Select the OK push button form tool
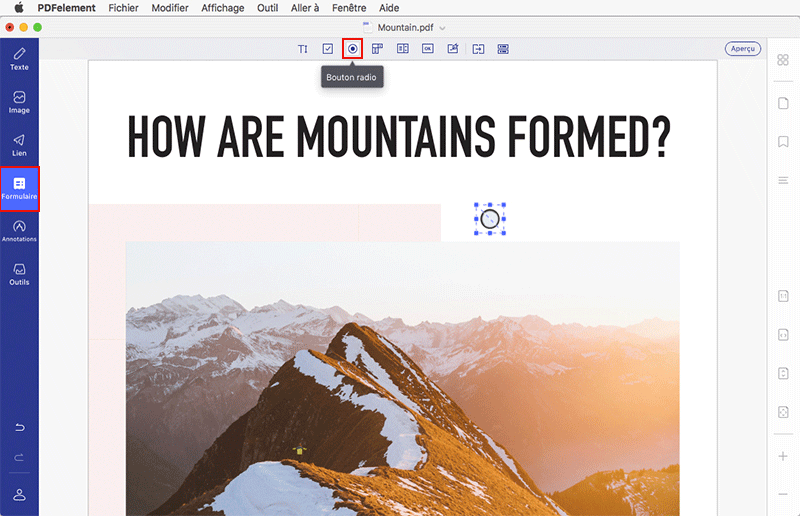This screenshot has width=800, height=516. (x=428, y=49)
